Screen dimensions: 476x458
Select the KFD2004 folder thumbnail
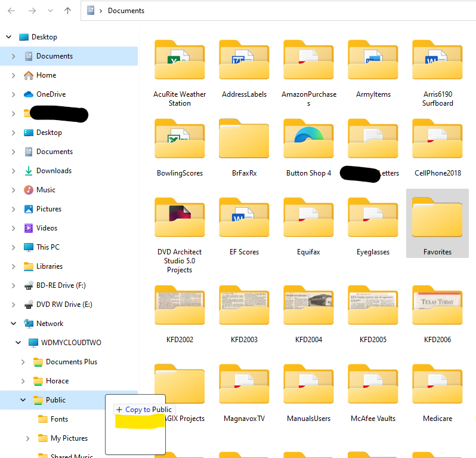(x=309, y=305)
